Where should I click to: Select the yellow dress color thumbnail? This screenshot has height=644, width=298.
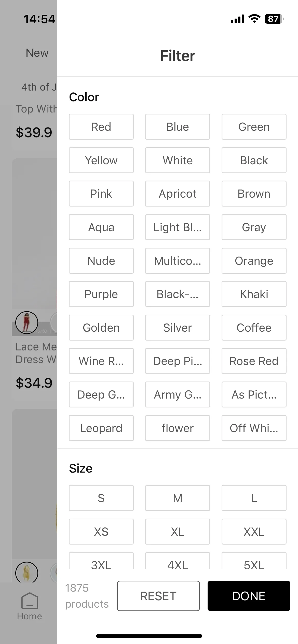(x=27, y=573)
